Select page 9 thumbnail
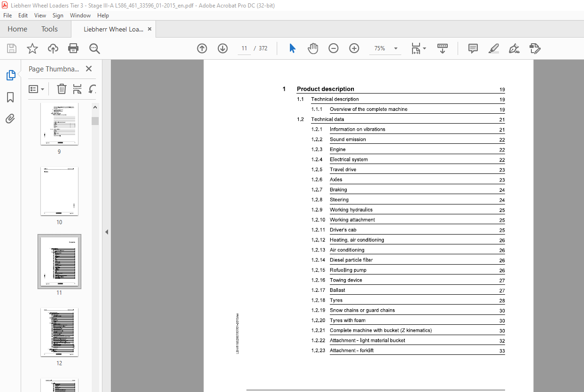 coord(59,124)
